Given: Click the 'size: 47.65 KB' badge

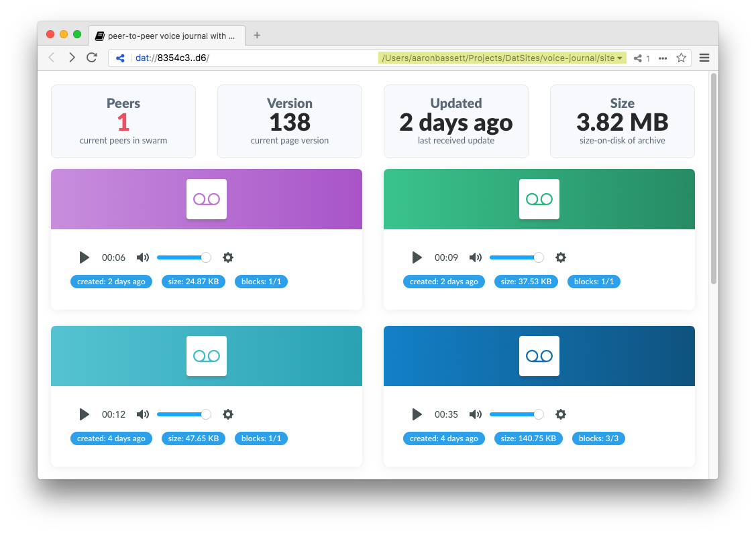Looking at the screenshot, I should pos(193,438).
